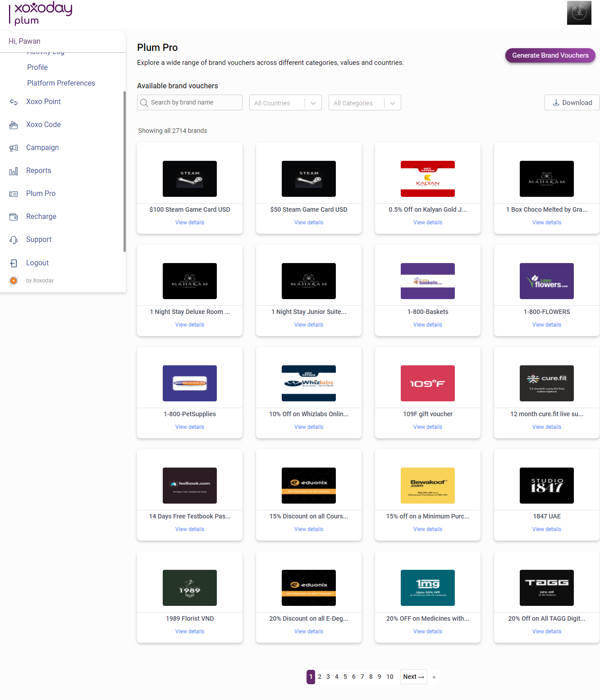Open Xoxo Point menu item

[x=43, y=102]
